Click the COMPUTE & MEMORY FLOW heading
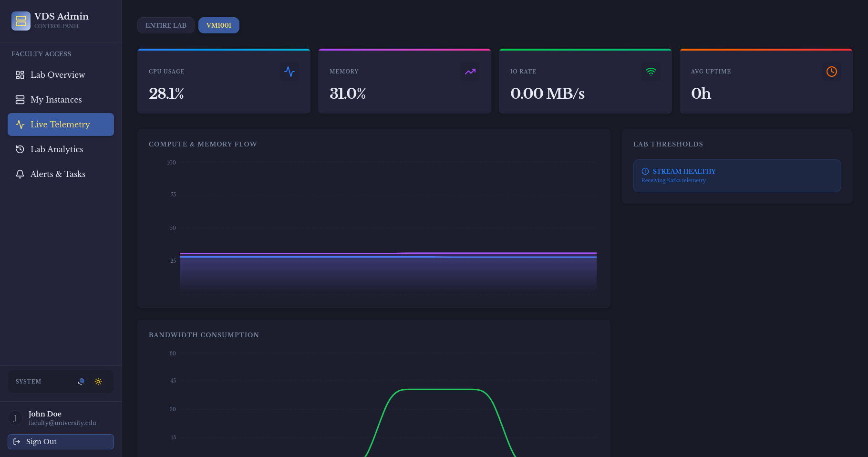Viewport: 868px width, 457px height. [203, 144]
